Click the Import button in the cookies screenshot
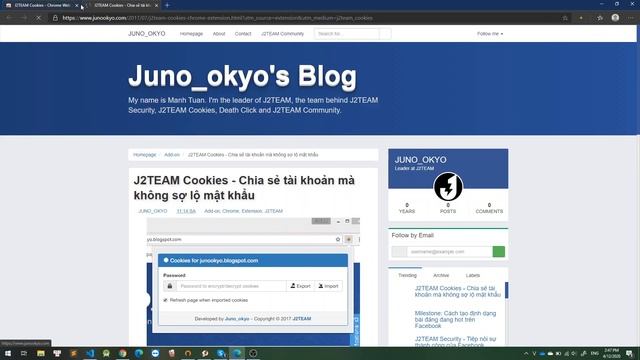640x360 pixels. [329, 286]
